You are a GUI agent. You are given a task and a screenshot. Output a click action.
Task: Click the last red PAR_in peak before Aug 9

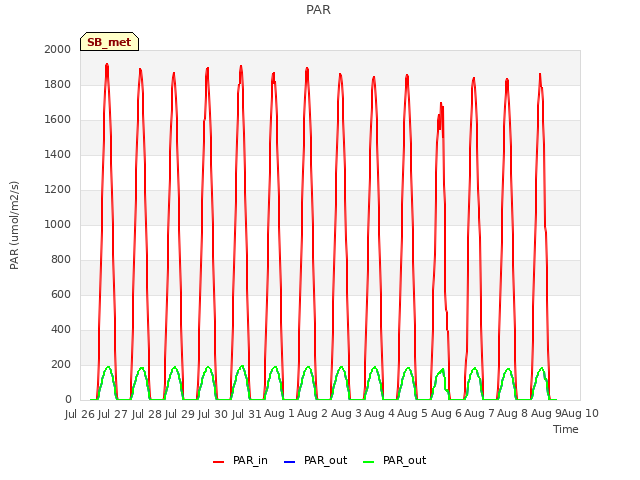[540, 76]
